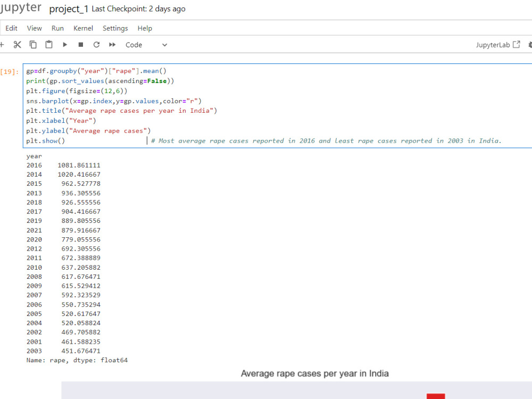The height and width of the screenshot is (399, 532).
Task: Place cursor on the sns.barplot line
Action: pyautogui.click(x=114, y=101)
